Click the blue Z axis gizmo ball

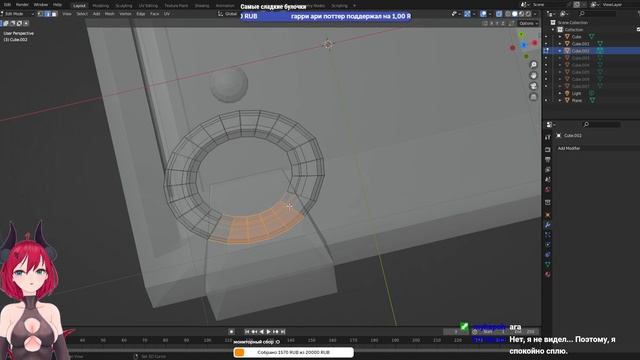pos(524,44)
